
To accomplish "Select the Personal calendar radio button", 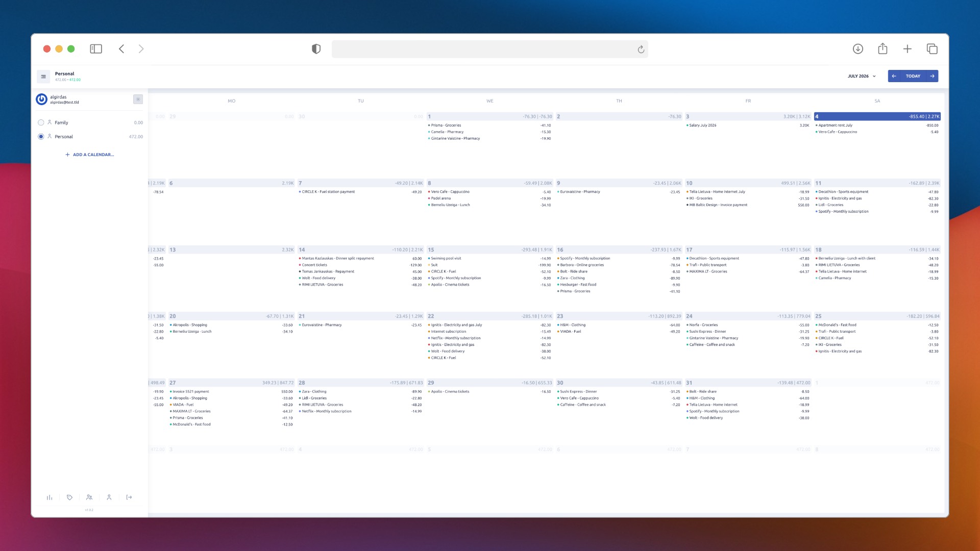I will [41, 137].
